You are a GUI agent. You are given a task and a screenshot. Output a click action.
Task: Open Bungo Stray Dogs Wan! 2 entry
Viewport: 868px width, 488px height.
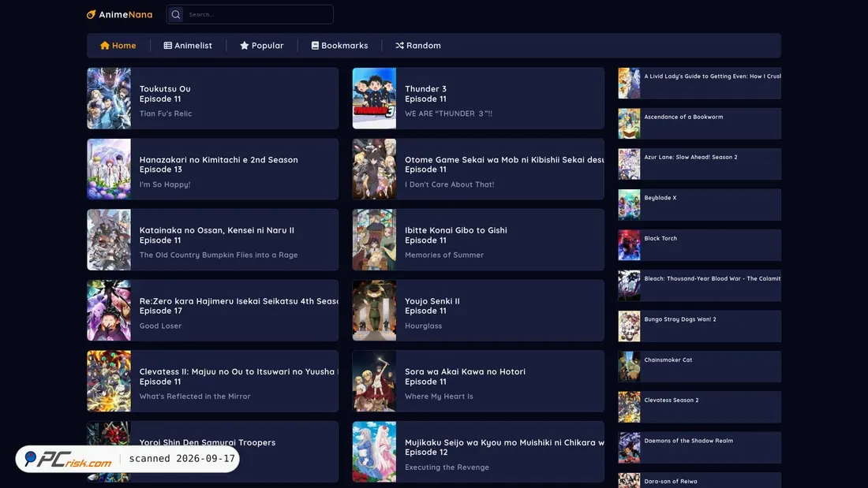click(699, 326)
